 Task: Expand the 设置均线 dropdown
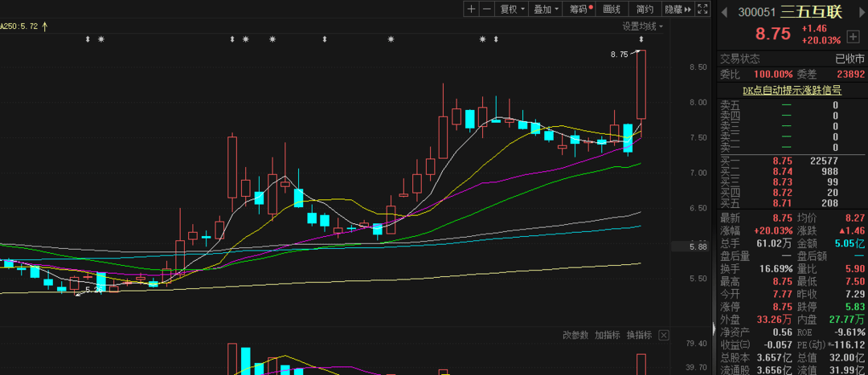click(644, 26)
